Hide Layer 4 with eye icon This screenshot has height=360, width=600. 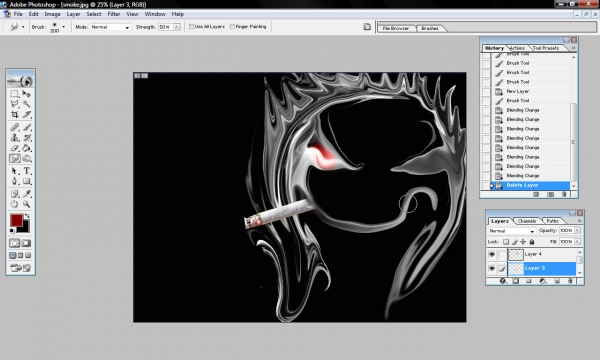(x=492, y=254)
